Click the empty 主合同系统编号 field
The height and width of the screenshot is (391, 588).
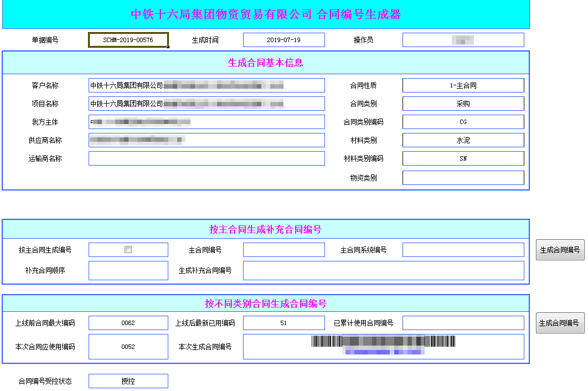[463, 250]
